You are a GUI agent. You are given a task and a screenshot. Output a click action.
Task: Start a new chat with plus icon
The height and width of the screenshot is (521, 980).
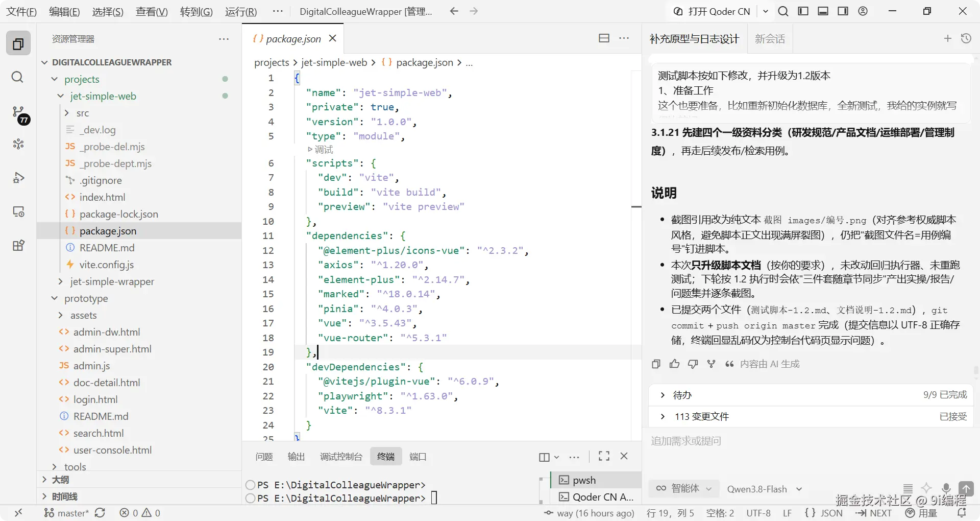pyautogui.click(x=948, y=38)
